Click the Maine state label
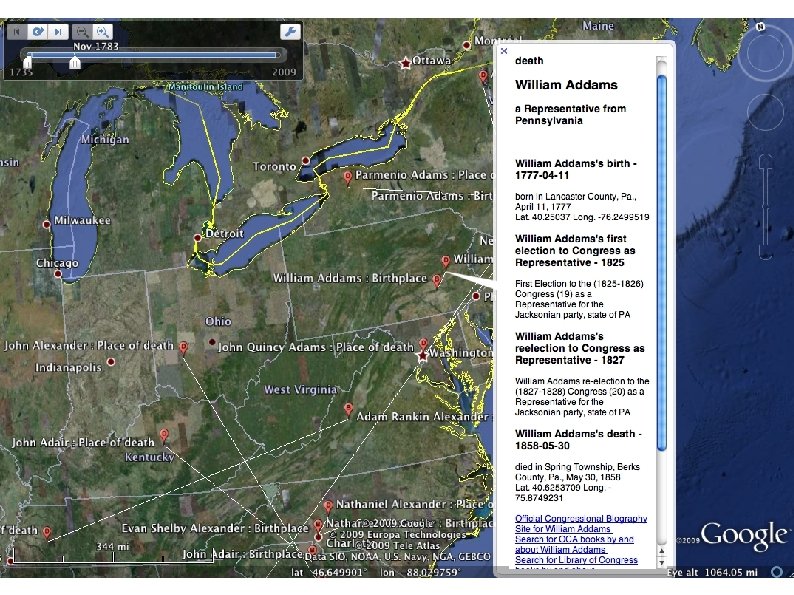This screenshot has height=595, width=794. [598, 26]
